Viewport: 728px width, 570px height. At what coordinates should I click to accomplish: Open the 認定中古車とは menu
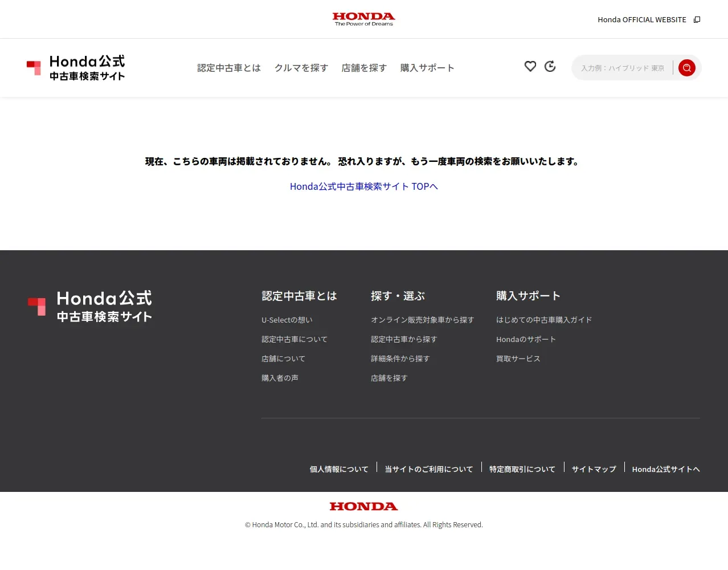(229, 68)
